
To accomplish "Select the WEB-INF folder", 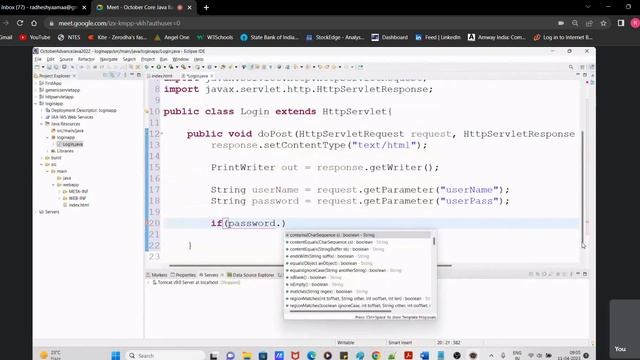I will pos(74,198).
